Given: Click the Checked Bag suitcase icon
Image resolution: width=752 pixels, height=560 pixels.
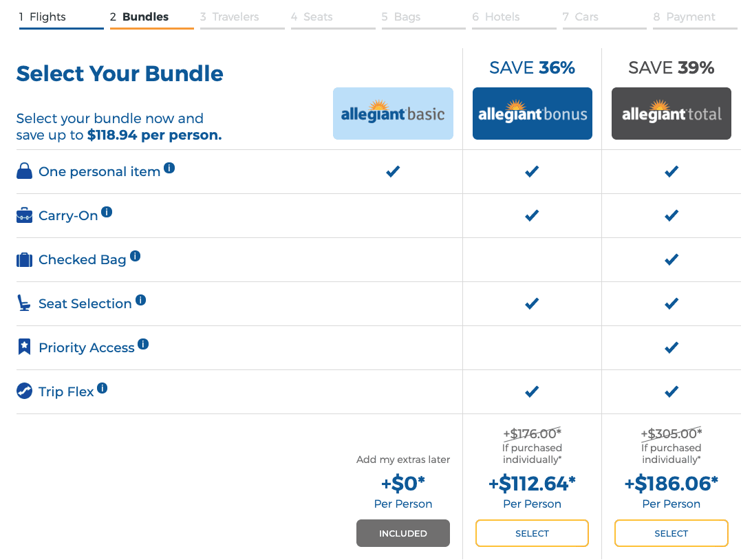Looking at the screenshot, I should pos(24,259).
